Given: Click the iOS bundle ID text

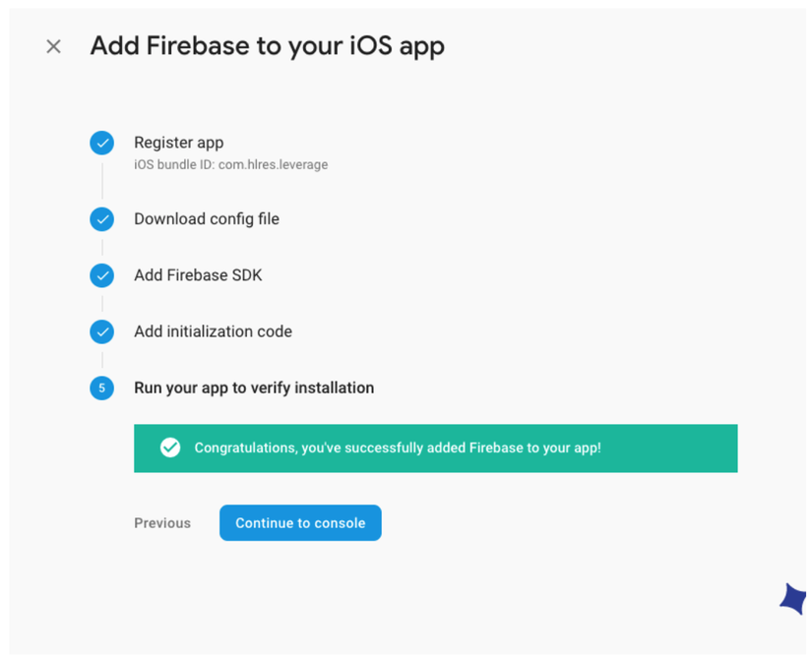Looking at the screenshot, I should (x=230, y=165).
